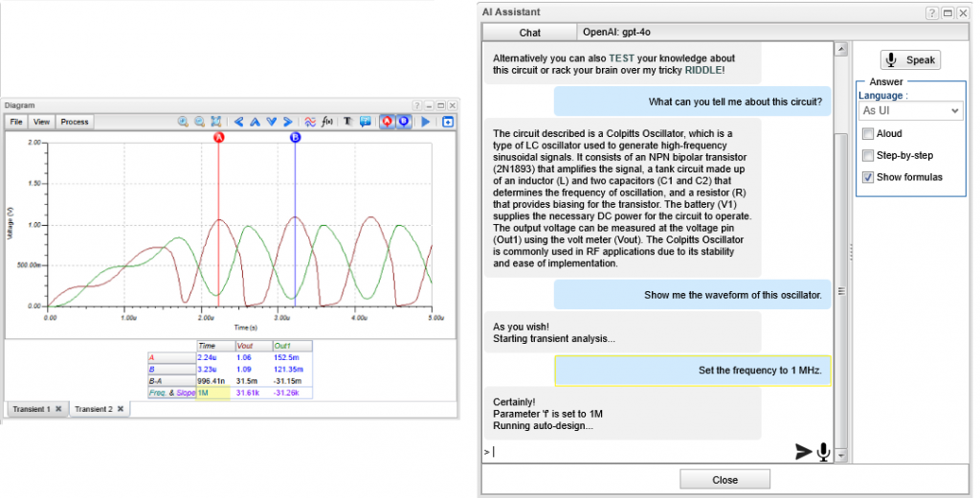This screenshot has width=980, height=498.
Task: Click the AI Assistant help question icon
Action: (x=931, y=12)
